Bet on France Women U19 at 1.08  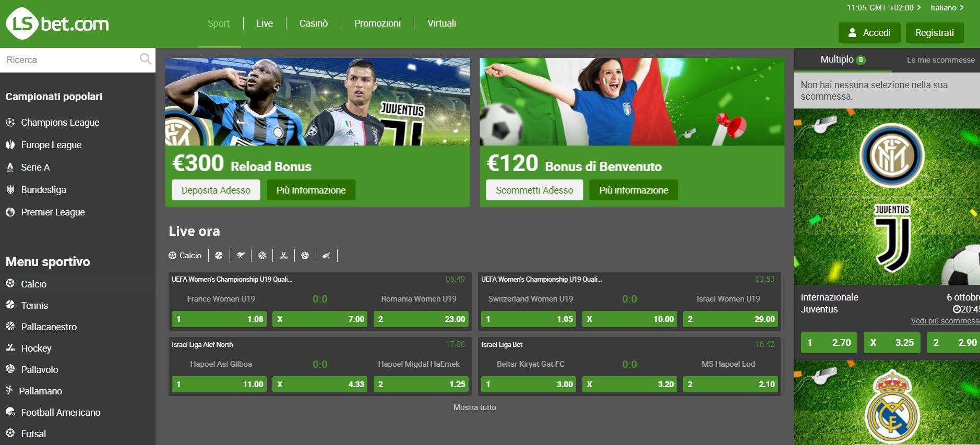[x=219, y=319]
